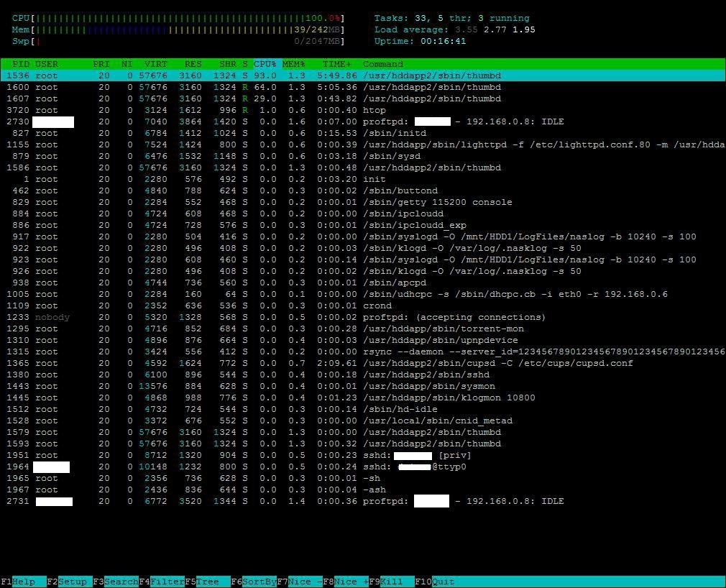Select the /sbin/sysd process row
This screenshot has width=726, height=588.
coord(363,156)
